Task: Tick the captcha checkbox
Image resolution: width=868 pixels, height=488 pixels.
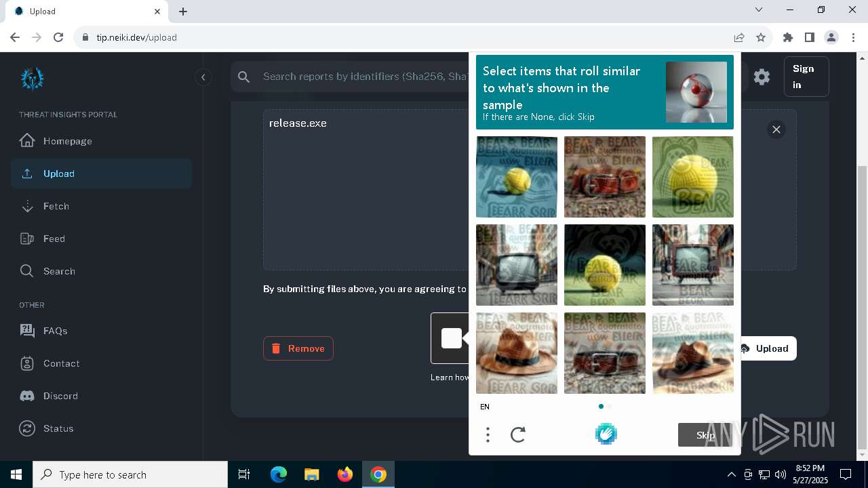Action: click(x=451, y=338)
